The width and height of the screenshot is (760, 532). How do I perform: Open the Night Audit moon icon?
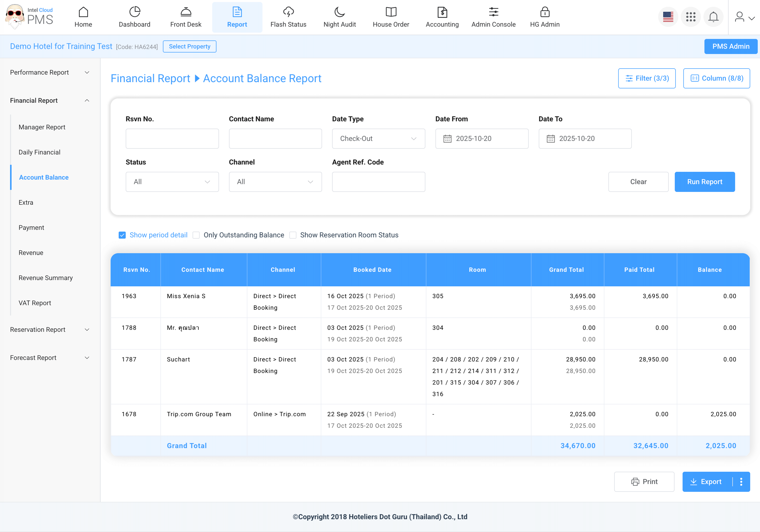coord(339,12)
